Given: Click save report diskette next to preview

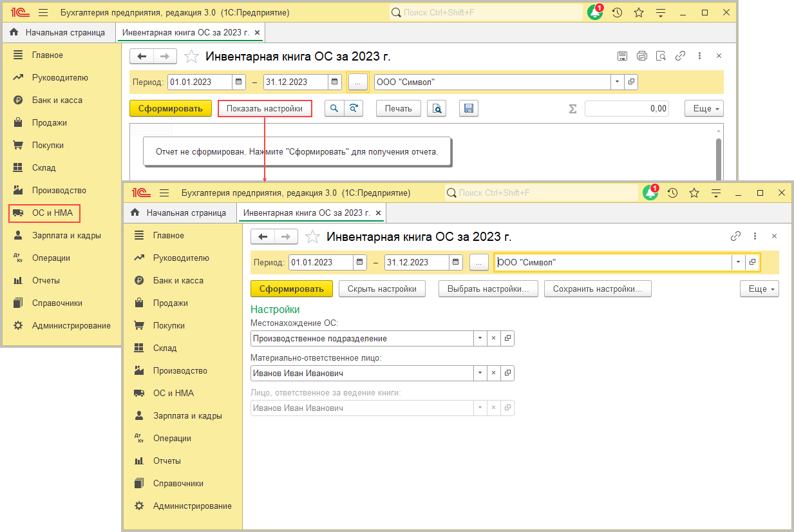Looking at the screenshot, I should (x=469, y=108).
